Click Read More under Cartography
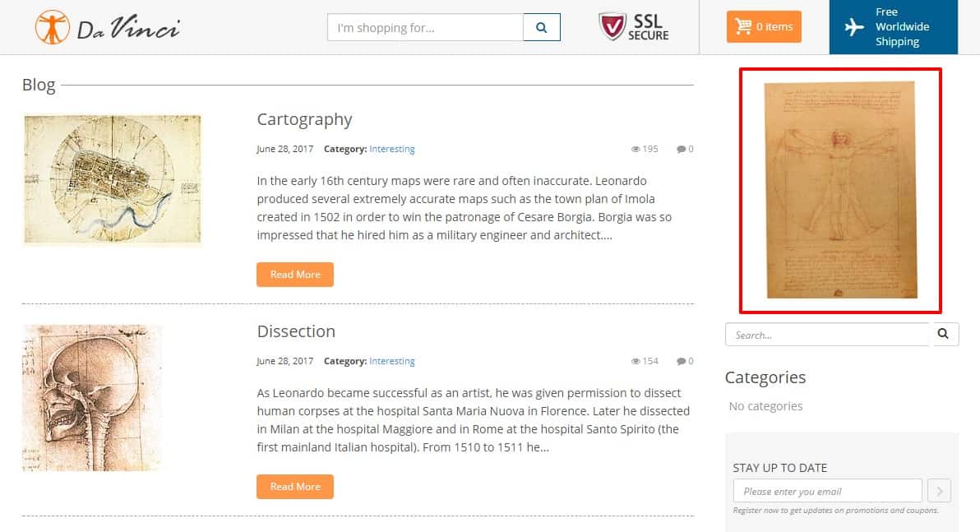This screenshot has width=980, height=532. [295, 275]
